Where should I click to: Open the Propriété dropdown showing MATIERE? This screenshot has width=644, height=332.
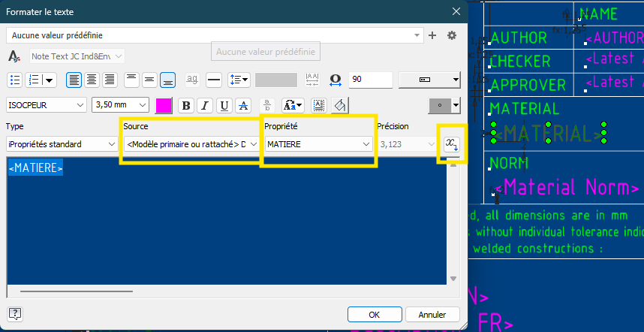317,143
